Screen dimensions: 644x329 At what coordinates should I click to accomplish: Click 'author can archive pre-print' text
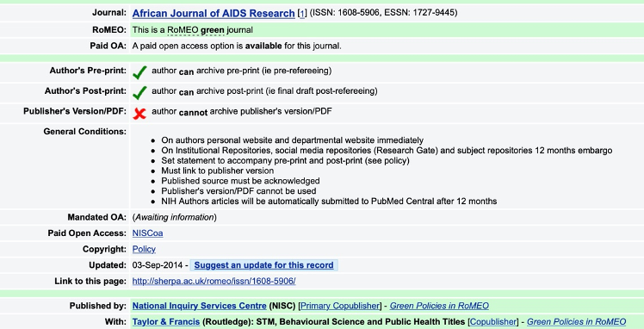pyautogui.click(x=241, y=71)
